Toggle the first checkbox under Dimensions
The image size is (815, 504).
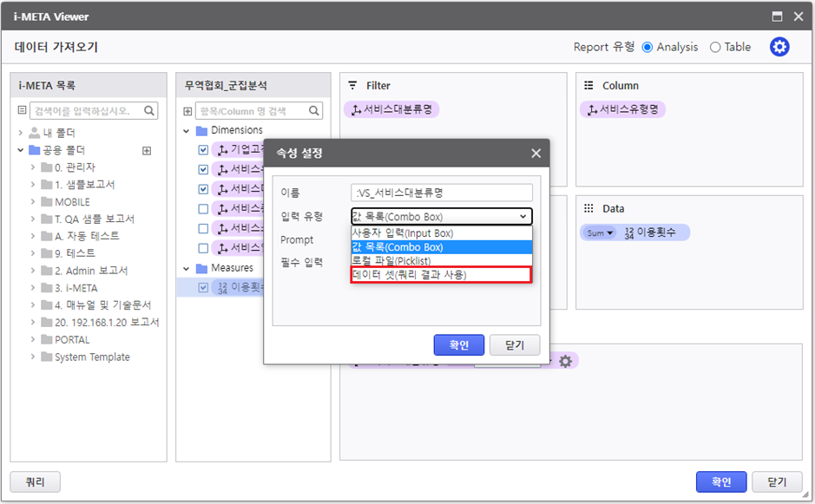[203, 150]
